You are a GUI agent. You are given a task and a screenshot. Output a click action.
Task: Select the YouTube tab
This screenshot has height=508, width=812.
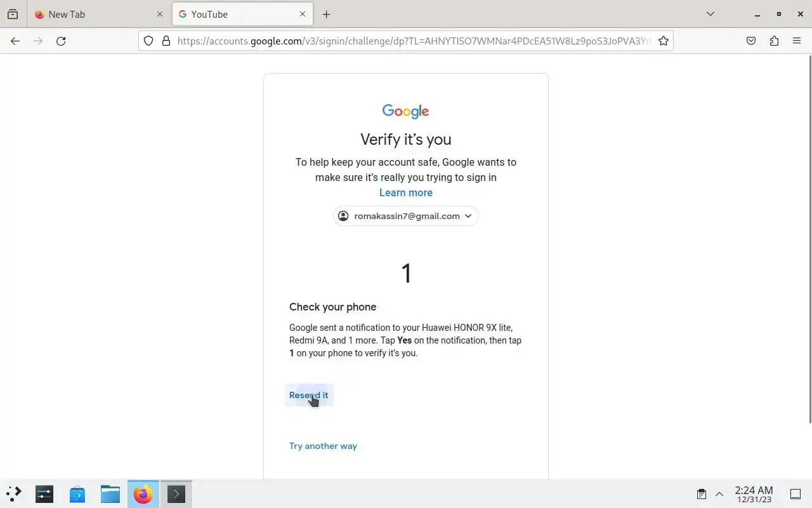coord(242,14)
